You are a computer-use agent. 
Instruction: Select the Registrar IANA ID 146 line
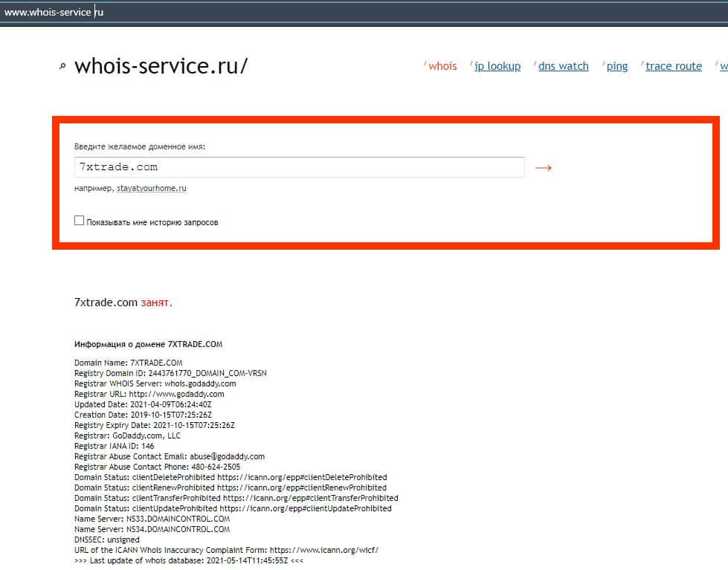(x=115, y=446)
